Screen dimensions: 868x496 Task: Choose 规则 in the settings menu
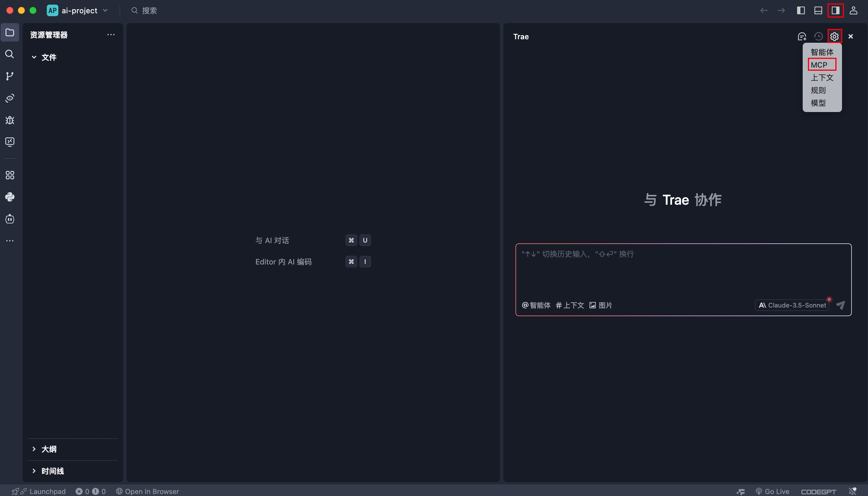point(818,90)
